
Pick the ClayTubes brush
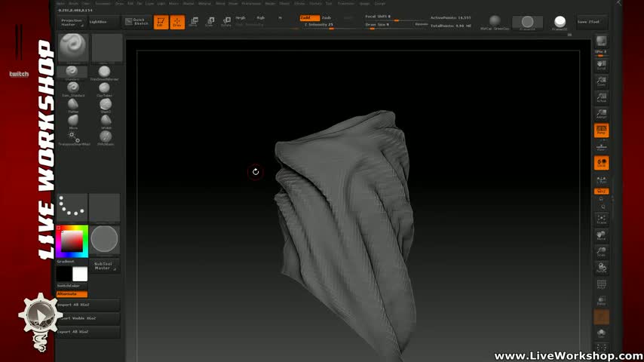104,89
